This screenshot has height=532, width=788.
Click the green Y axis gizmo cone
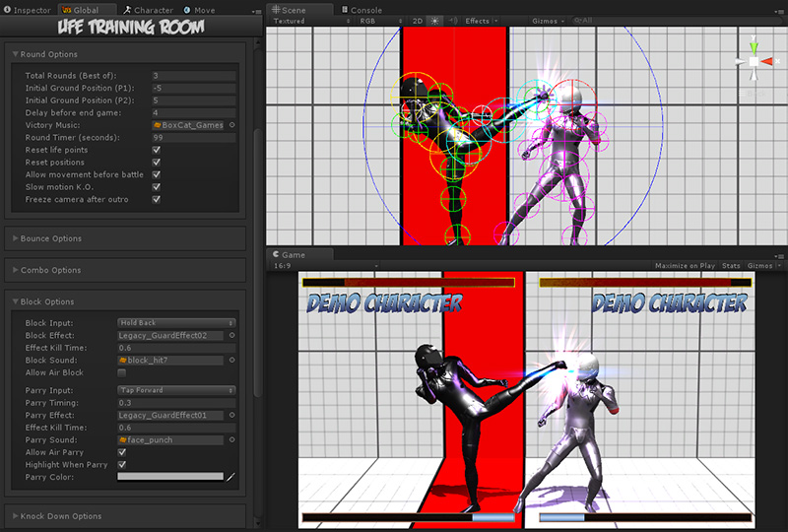pyautogui.click(x=754, y=47)
